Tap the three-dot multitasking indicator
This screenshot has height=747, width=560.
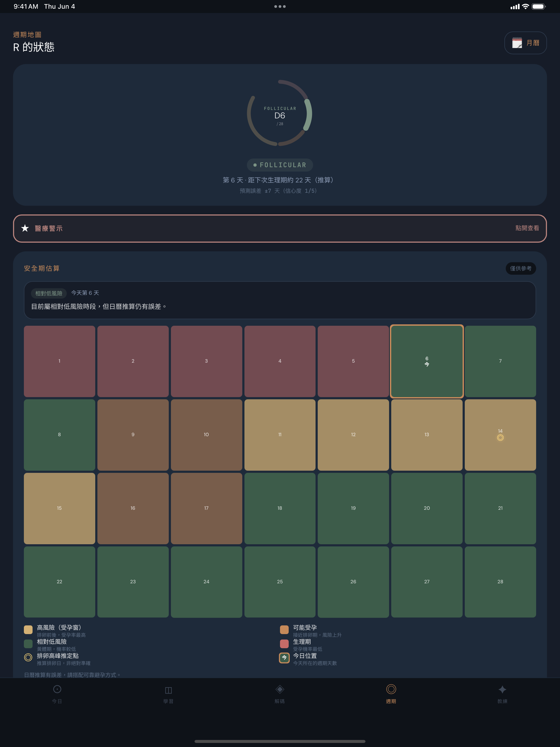point(280,7)
